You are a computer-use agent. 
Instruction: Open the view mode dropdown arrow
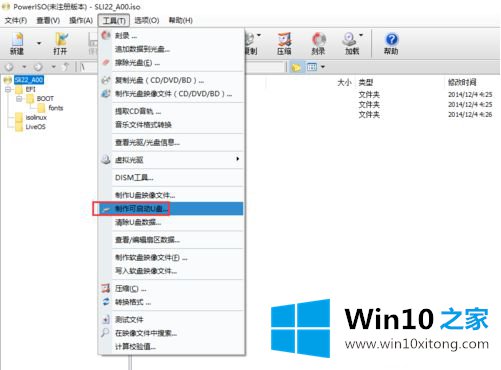pyautogui.click(x=323, y=67)
